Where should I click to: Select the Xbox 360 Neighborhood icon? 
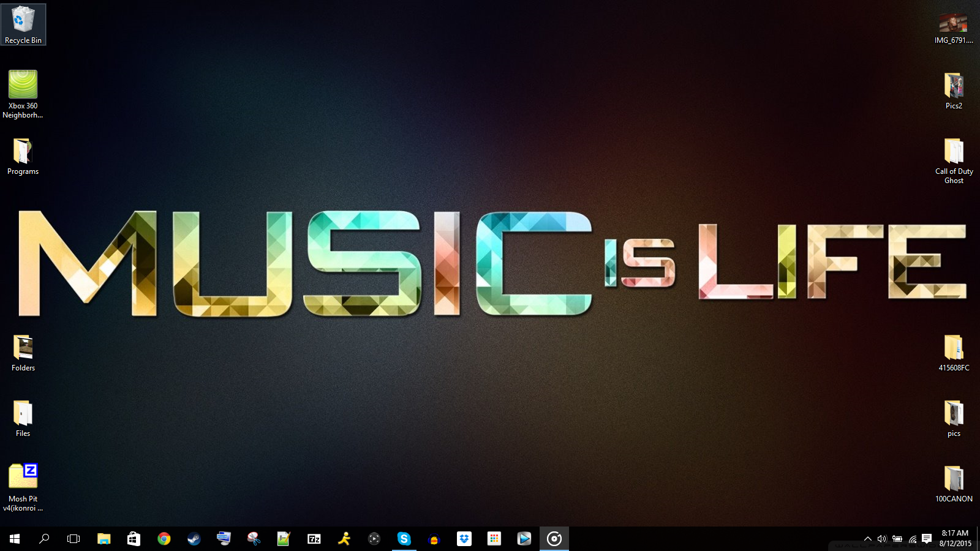[23, 94]
